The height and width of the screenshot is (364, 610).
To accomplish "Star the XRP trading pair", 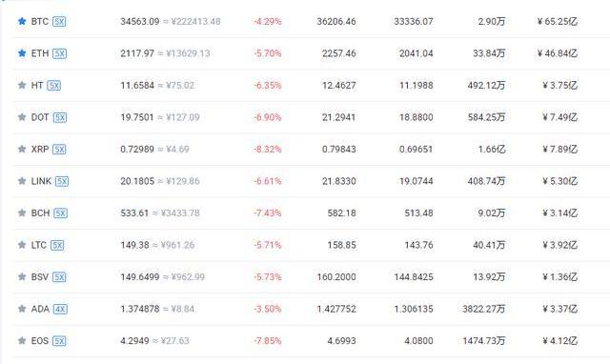I will (22, 149).
